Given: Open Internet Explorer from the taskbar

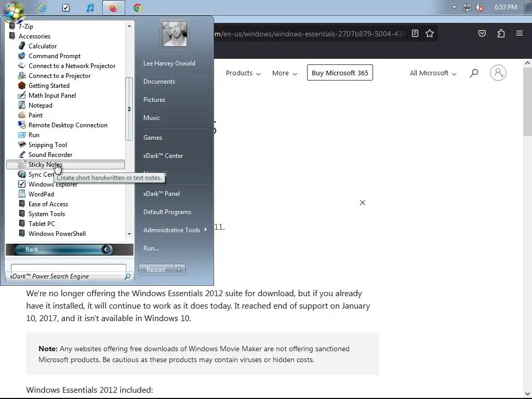Looking at the screenshot, I should (42, 7).
